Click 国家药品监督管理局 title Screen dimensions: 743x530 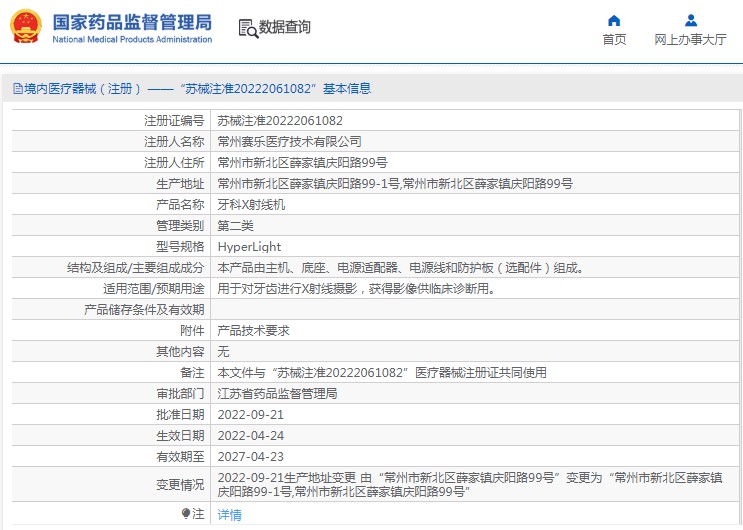pos(132,22)
